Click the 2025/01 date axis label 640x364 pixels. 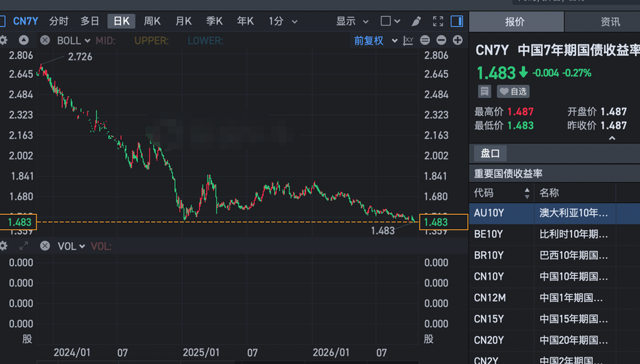coord(200,352)
